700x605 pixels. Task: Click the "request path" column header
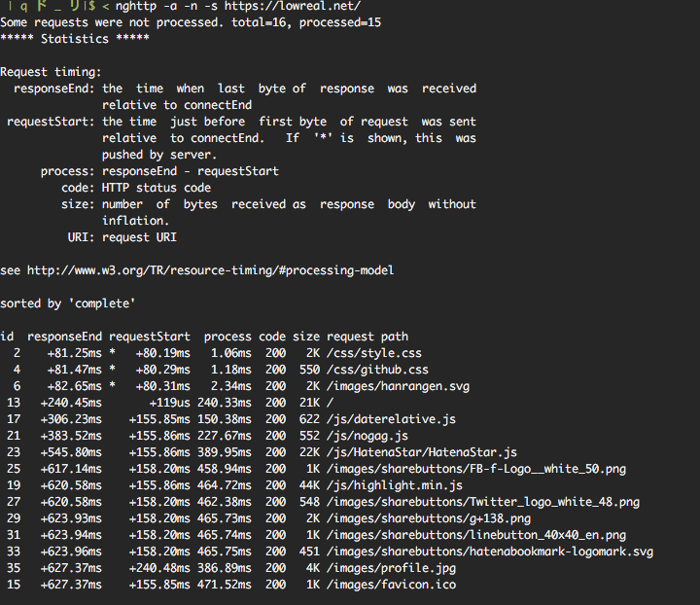click(x=367, y=337)
